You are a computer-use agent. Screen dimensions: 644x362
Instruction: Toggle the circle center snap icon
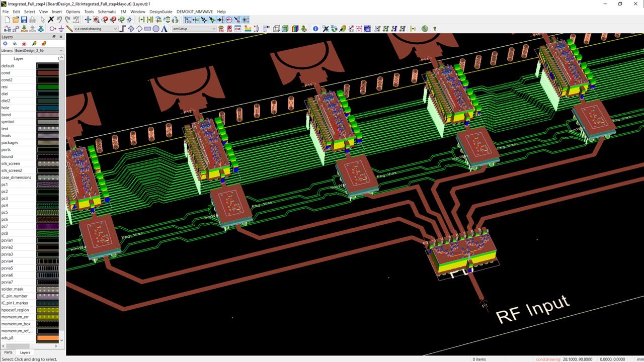(x=229, y=20)
